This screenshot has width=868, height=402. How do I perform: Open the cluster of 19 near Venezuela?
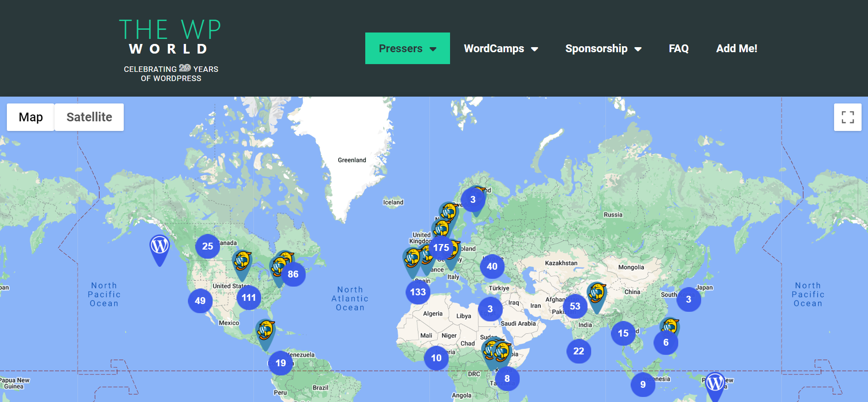click(280, 363)
